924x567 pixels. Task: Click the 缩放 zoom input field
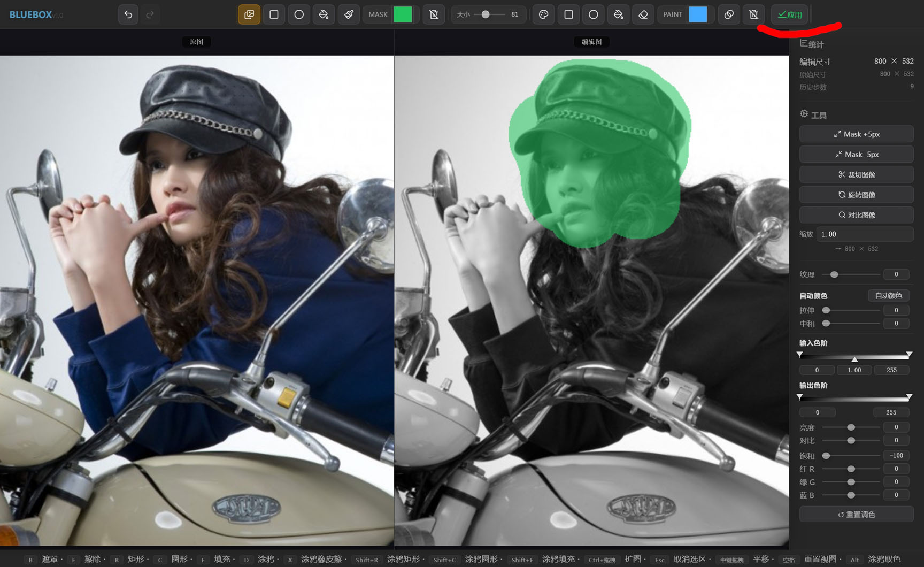[865, 234]
